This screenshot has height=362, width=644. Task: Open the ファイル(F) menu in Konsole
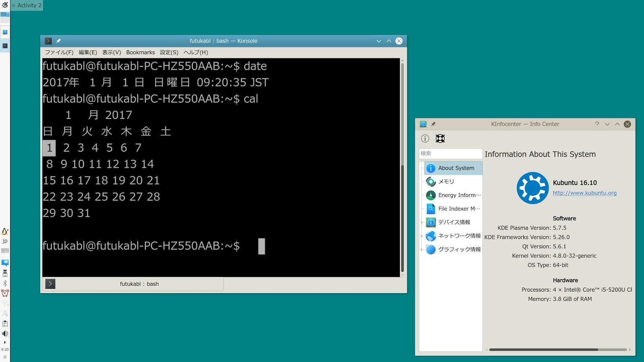coord(59,52)
